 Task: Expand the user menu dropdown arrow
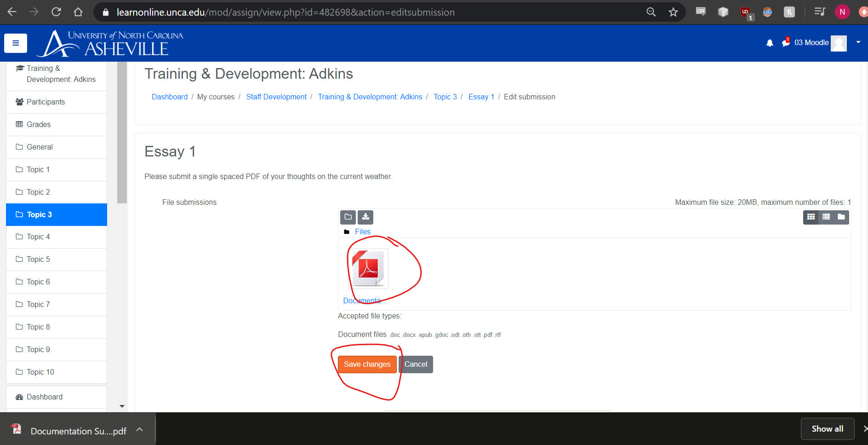(858, 42)
